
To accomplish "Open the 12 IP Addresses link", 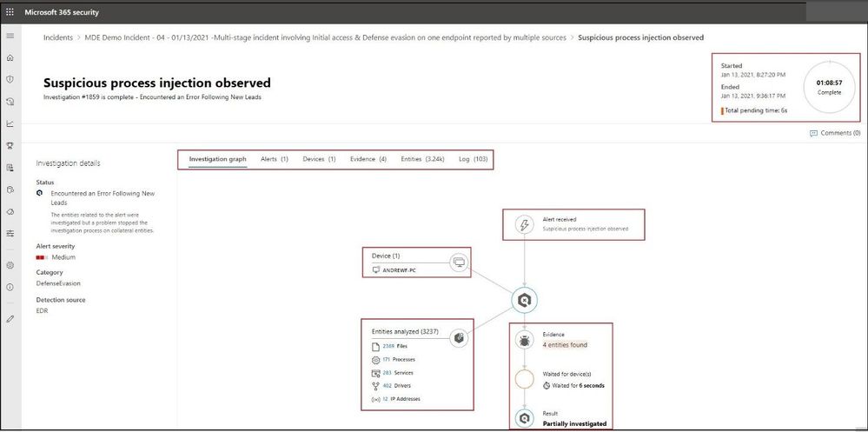I will pyautogui.click(x=385, y=399).
